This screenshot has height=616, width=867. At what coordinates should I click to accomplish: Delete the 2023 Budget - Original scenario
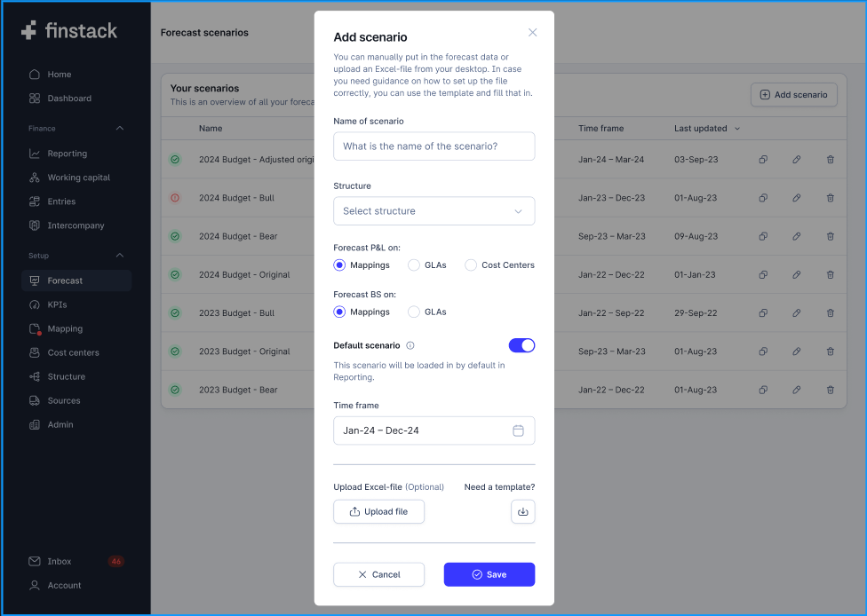(x=830, y=351)
